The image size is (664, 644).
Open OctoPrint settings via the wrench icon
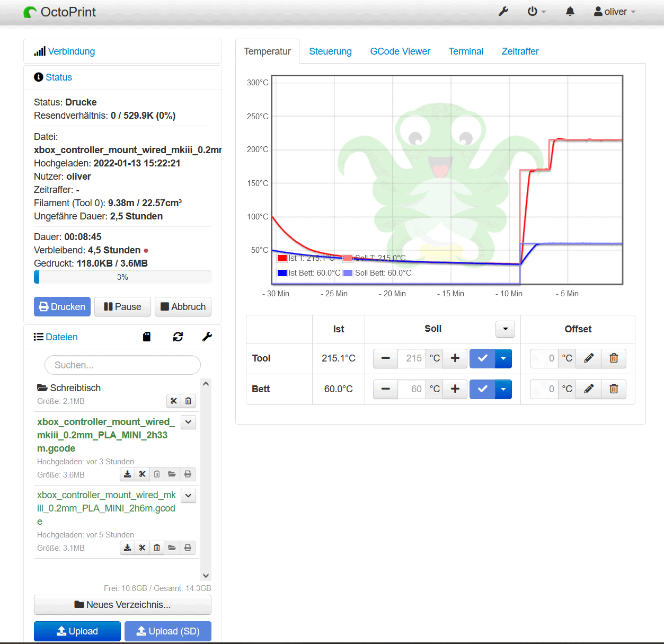[x=503, y=11]
